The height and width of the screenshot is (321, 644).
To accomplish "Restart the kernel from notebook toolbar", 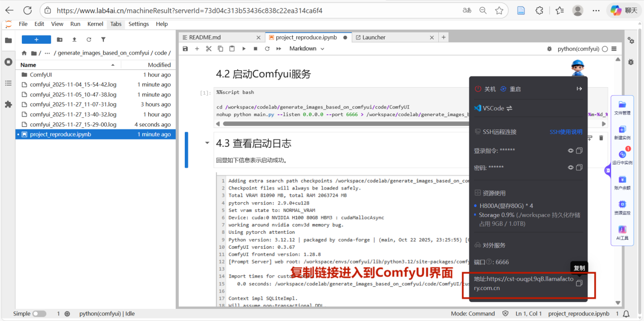I will click(x=267, y=48).
